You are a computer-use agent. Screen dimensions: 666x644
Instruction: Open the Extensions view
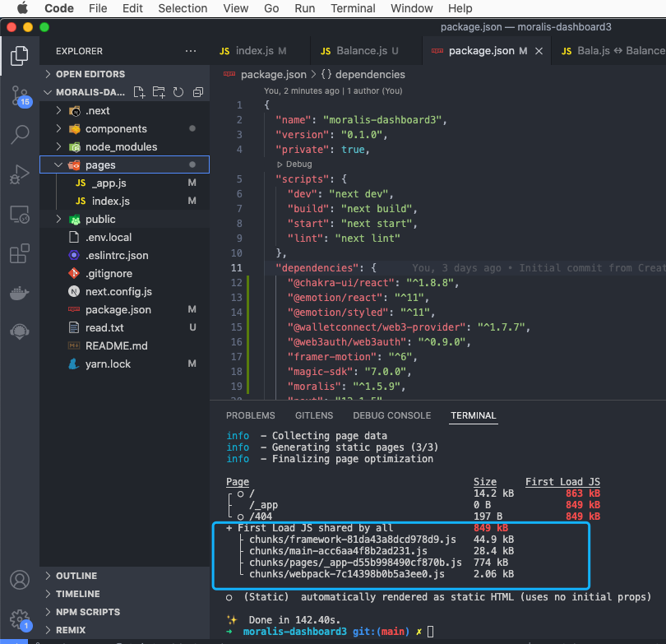[x=20, y=253]
